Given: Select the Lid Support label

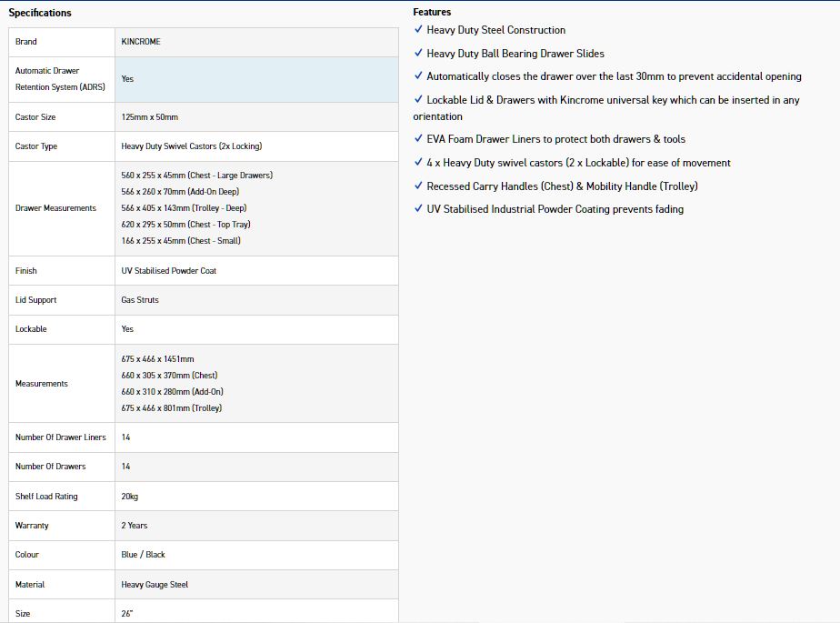Looking at the screenshot, I should pyautogui.click(x=35, y=300).
